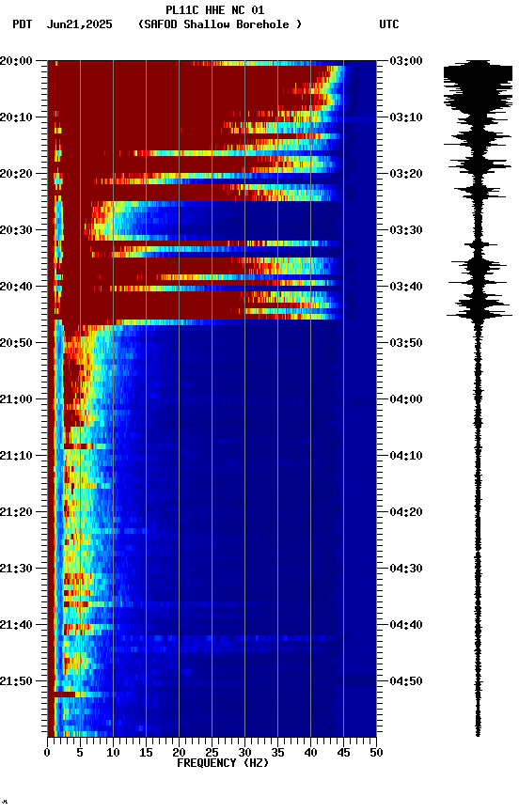The image size is (519, 812).
Task: Click the '03:10' UTC time label
Action: tap(406, 117)
